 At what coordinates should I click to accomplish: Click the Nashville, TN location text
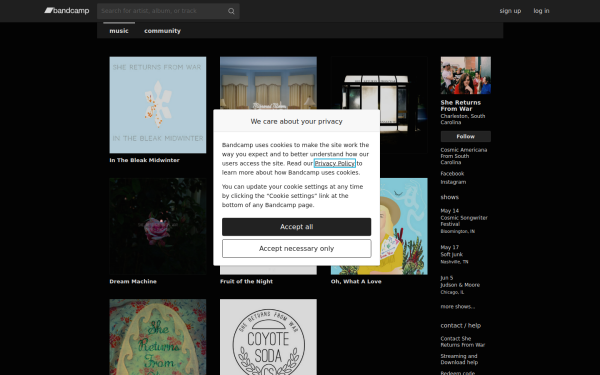click(454, 262)
